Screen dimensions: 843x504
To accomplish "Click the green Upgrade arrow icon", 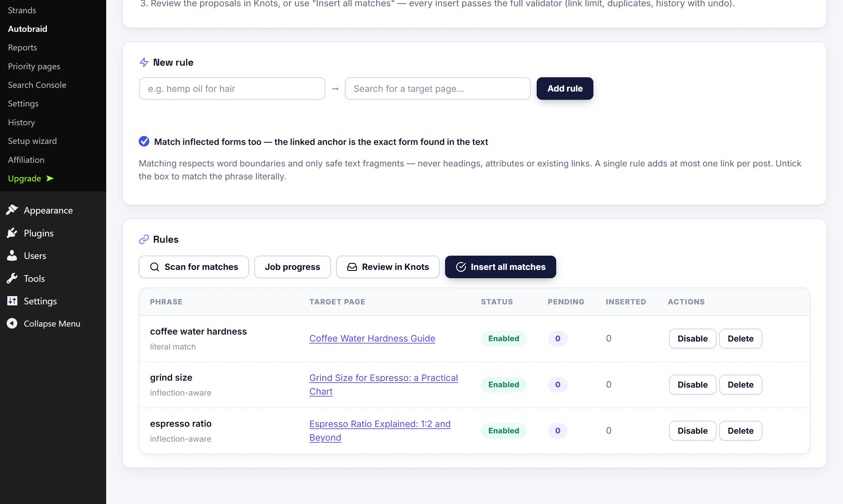I will tap(50, 178).
